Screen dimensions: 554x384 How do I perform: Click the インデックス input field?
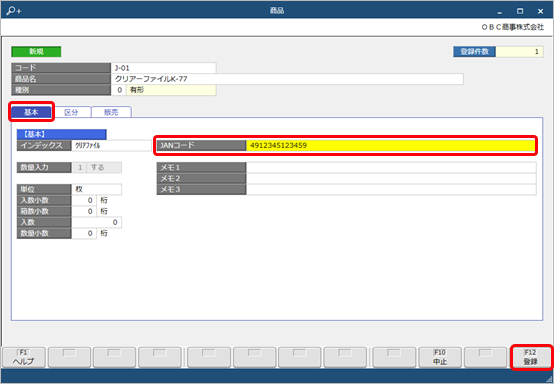click(111, 145)
